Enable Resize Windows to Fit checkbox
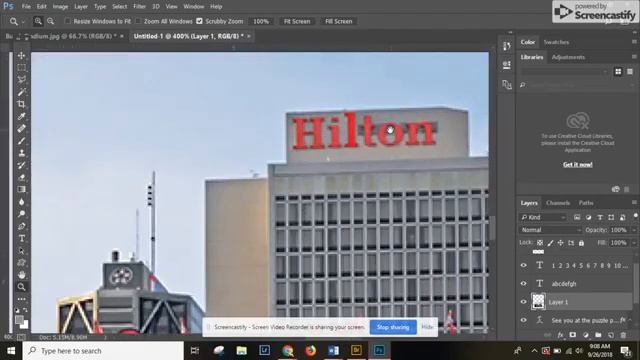The image size is (640, 360). coord(68,21)
